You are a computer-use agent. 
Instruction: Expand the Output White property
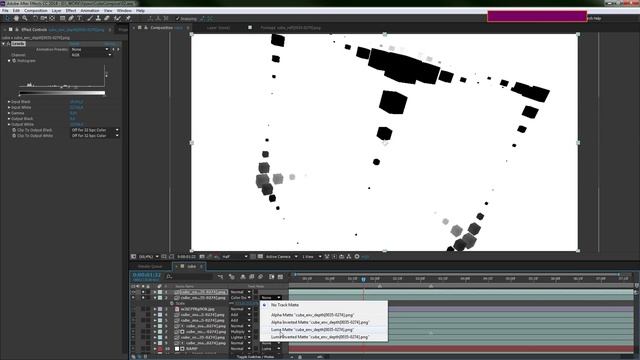(9, 124)
